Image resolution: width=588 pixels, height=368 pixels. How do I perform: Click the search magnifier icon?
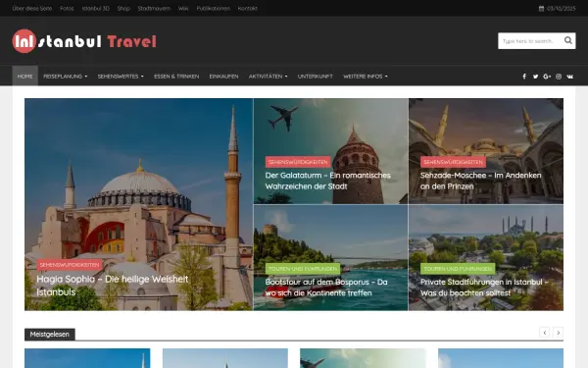tap(568, 40)
